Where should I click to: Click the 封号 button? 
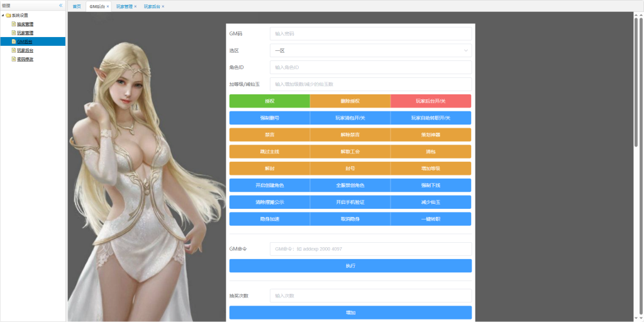click(x=350, y=169)
